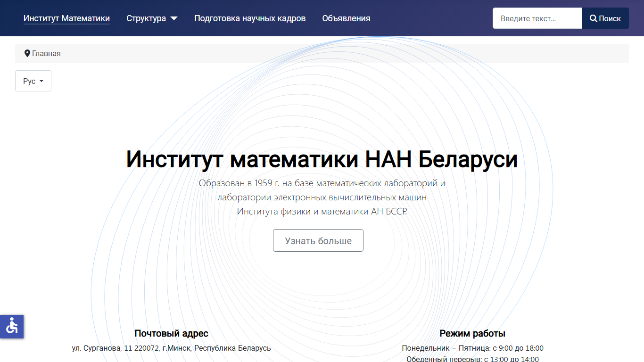Click the Главная breadcrumb link
The height and width of the screenshot is (362, 644).
(x=46, y=53)
